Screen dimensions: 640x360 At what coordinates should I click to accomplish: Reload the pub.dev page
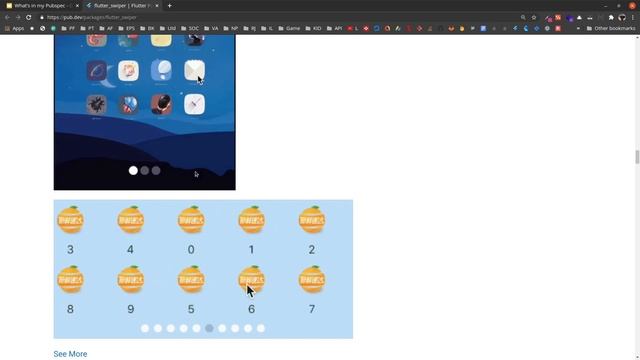tap(29, 18)
